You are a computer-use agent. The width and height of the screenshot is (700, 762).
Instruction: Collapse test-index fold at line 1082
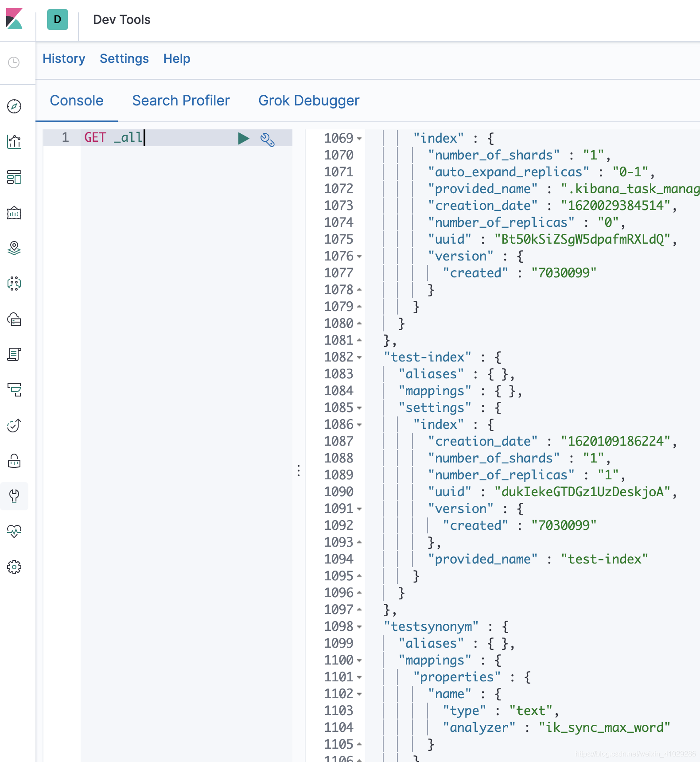pyautogui.click(x=359, y=358)
